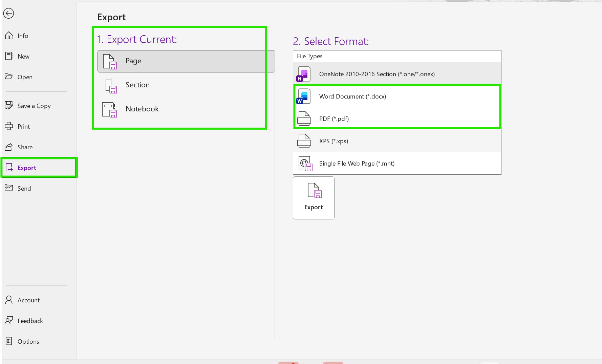Click the Save a Copy icon
The width and height of the screenshot is (602, 364).
coord(9,105)
